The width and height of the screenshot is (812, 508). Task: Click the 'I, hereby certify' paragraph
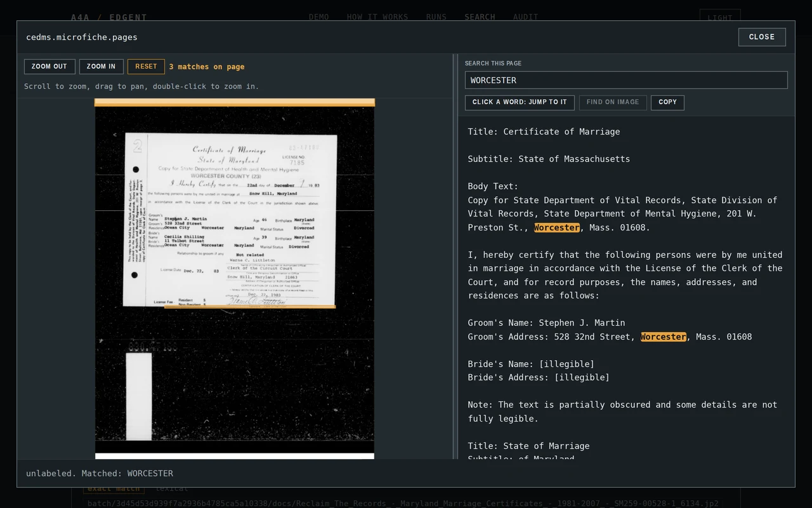tap(625, 275)
